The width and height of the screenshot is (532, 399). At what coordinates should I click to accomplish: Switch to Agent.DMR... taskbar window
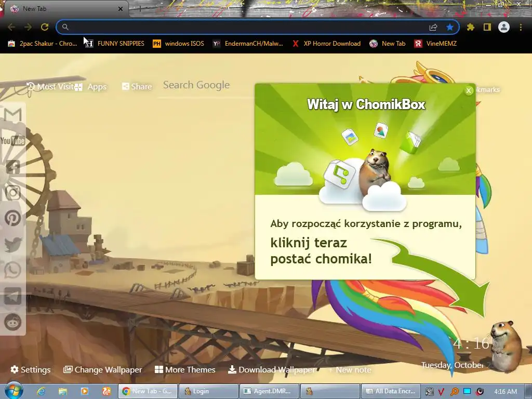tap(269, 391)
